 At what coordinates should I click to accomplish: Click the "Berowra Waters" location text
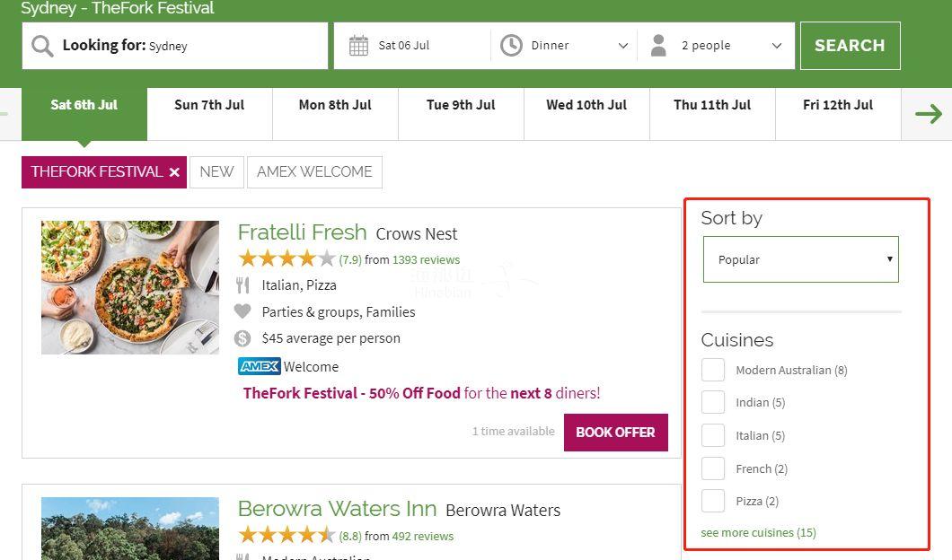coord(503,511)
